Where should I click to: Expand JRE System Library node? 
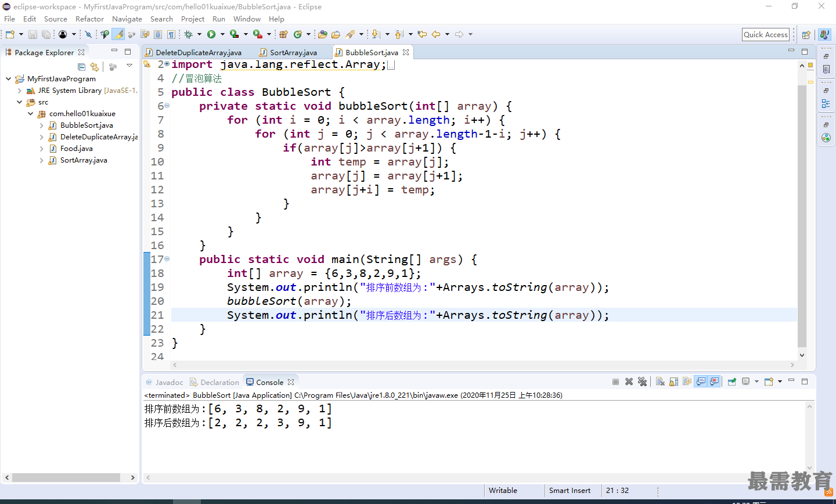pyautogui.click(x=19, y=91)
